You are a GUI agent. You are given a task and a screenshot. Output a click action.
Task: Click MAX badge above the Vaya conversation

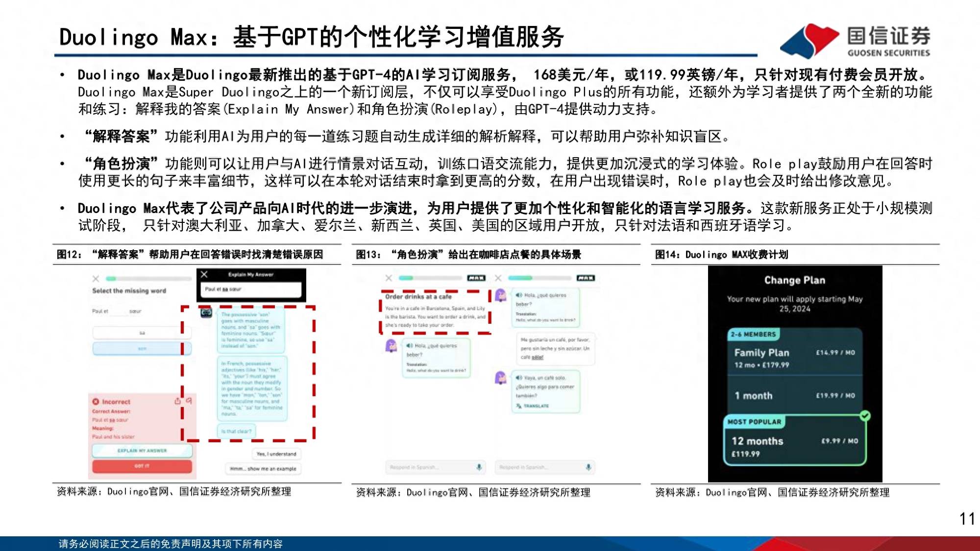[586, 278]
